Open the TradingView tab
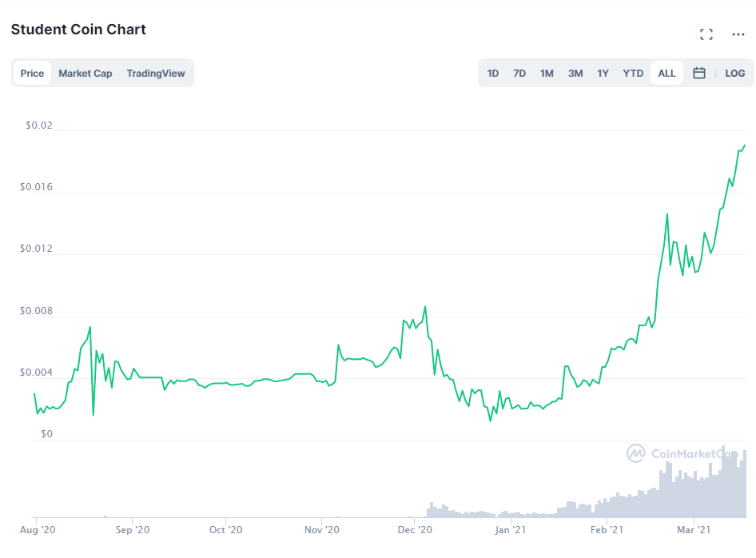 coord(156,74)
